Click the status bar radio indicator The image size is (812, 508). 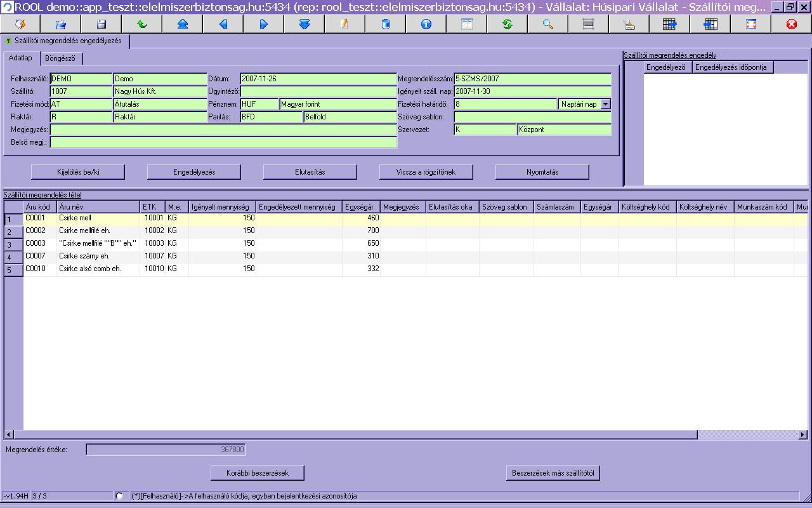[119, 496]
